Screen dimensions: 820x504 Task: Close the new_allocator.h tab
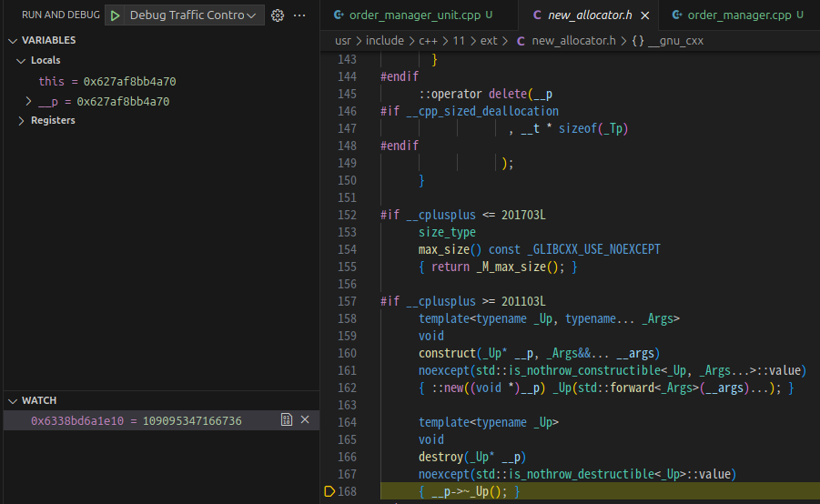click(x=645, y=15)
